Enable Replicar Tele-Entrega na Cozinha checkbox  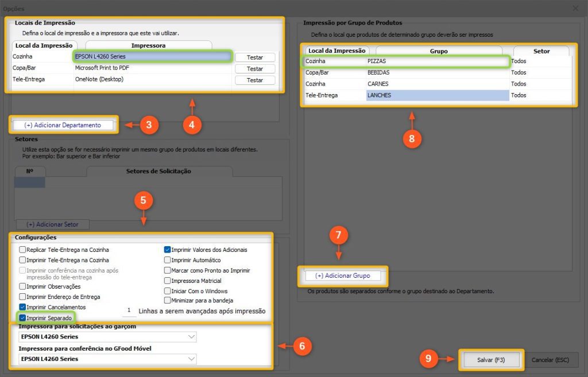coord(22,250)
